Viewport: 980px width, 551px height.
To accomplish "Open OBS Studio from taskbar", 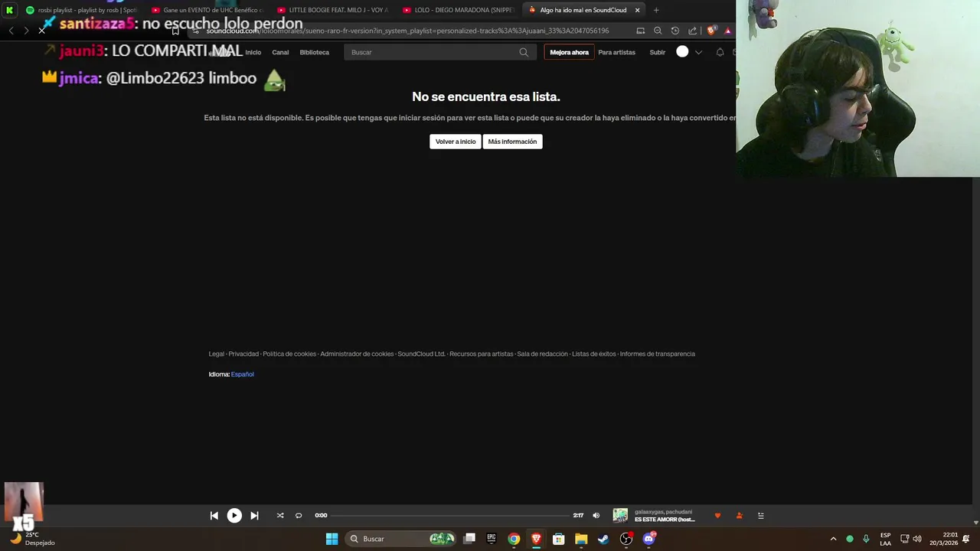I will [626, 539].
